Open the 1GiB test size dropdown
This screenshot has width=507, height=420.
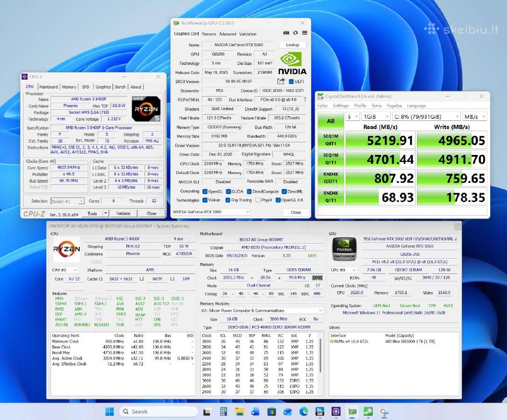tap(376, 117)
